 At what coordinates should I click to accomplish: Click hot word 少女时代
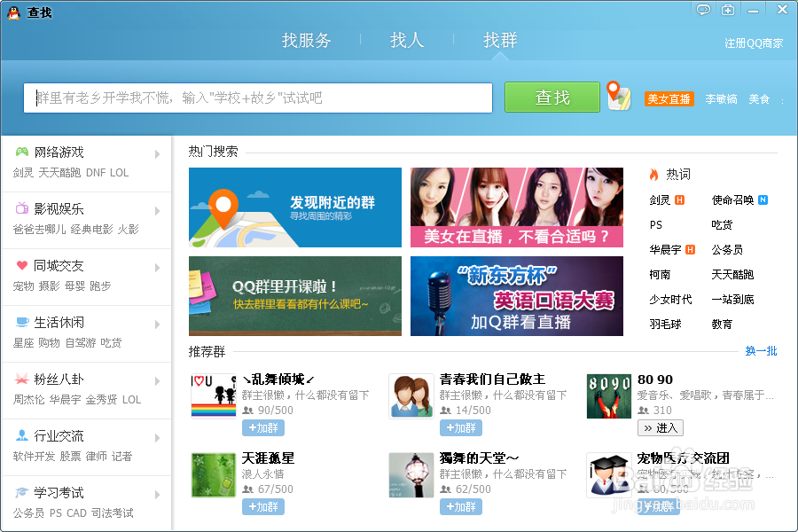point(670,300)
